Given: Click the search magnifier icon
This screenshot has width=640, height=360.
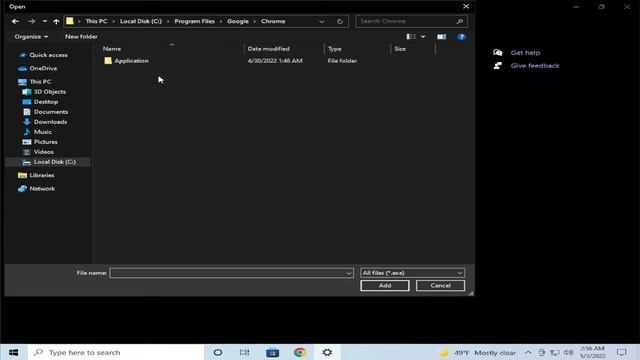Looking at the screenshot, I should pyautogui.click(x=460, y=21).
